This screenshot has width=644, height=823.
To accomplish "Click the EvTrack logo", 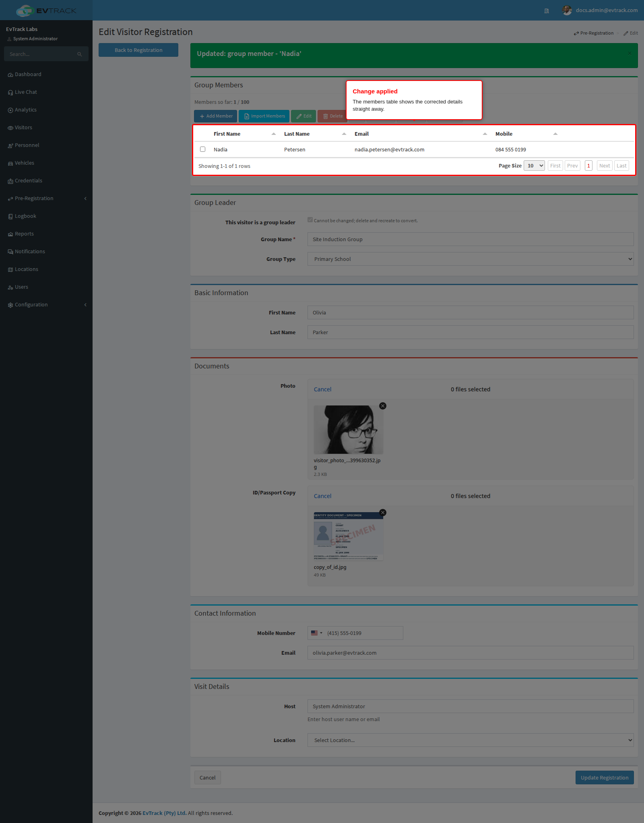I will [46, 10].
